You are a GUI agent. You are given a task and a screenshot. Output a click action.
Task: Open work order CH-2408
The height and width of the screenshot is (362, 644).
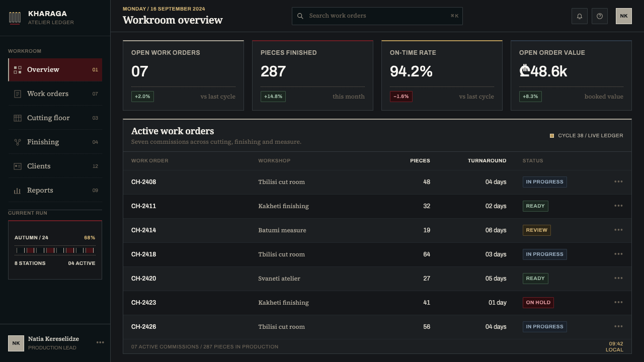click(143, 182)
